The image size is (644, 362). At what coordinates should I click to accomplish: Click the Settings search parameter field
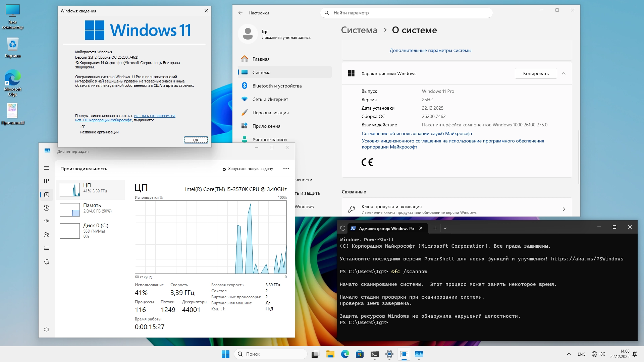tap(406, 13)
